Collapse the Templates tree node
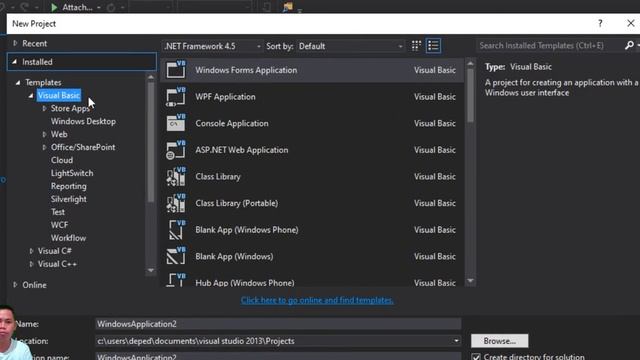 tap(18, 82)
